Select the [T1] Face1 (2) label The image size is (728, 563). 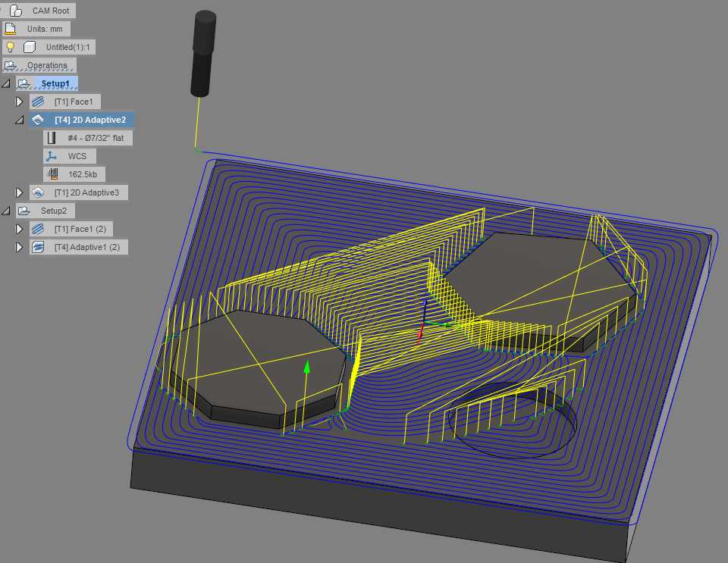click(80, 229)
